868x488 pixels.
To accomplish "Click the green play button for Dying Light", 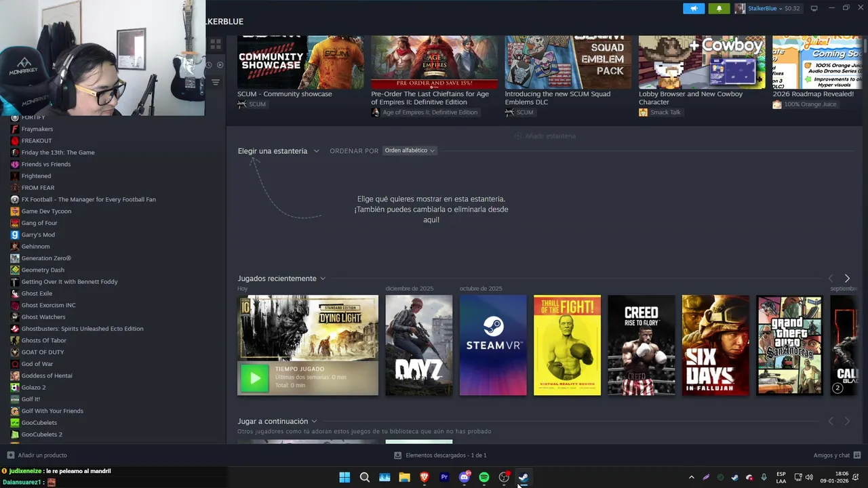I will pyautogui.click(x=255, y=378).
